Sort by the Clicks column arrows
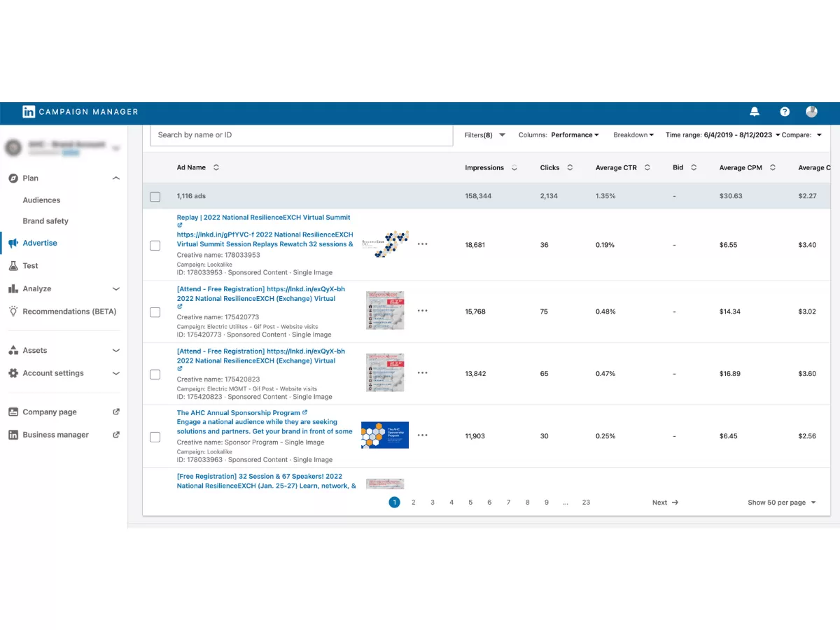Screen dimensions: 840x630 pyautogui.click(x=570, y=168)
